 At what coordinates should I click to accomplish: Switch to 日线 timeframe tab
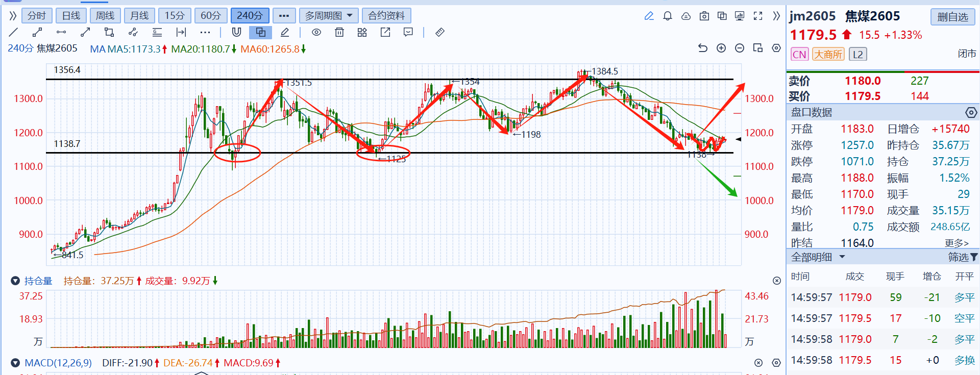point(71,16)
